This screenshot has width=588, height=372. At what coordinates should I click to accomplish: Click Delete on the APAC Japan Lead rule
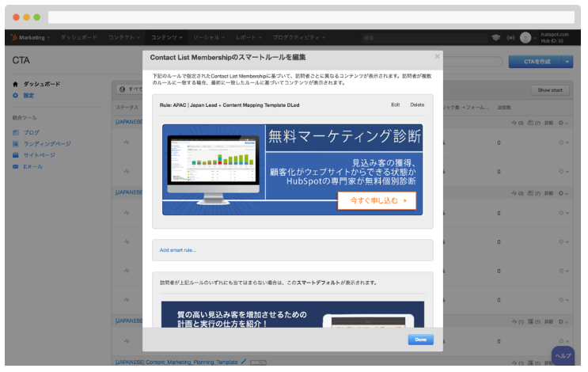click(x=417, y=105)
